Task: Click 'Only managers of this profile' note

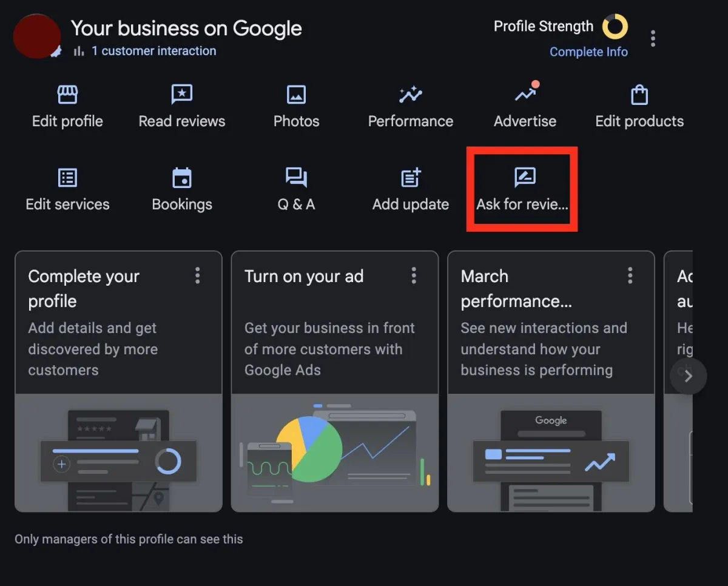Action: pos(129,539)
